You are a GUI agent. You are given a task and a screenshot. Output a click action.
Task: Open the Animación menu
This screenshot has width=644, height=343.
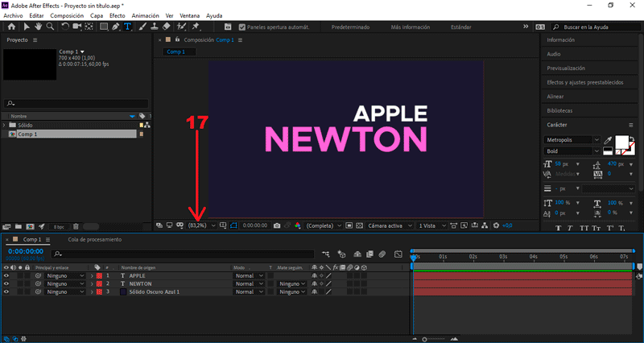tap(145, 15)
